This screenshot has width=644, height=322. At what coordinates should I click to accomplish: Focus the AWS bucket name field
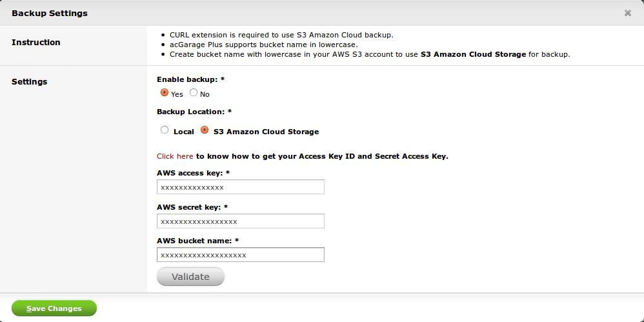[241, 255]
